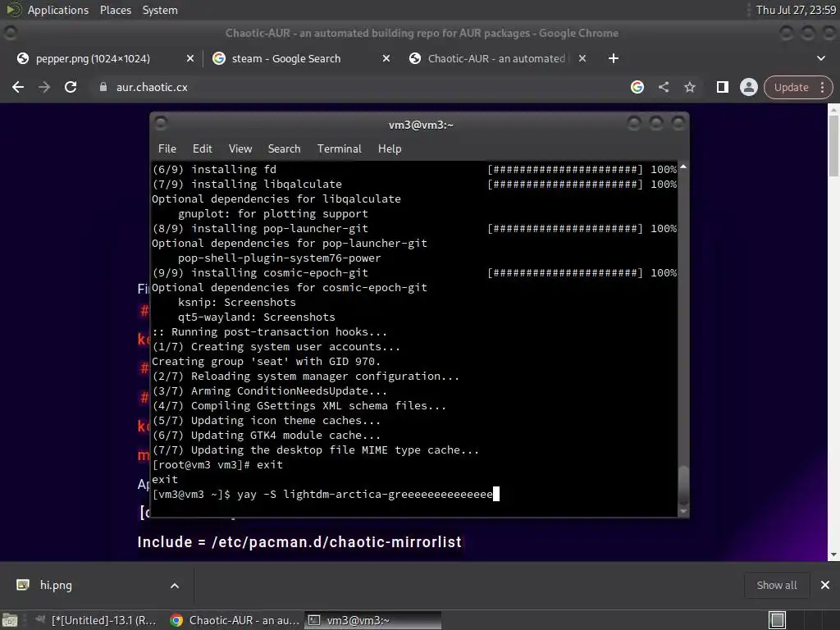Screen dimensions: 840x630
Task: Open Places menu in top panel
Action: [x=115, y=10]
